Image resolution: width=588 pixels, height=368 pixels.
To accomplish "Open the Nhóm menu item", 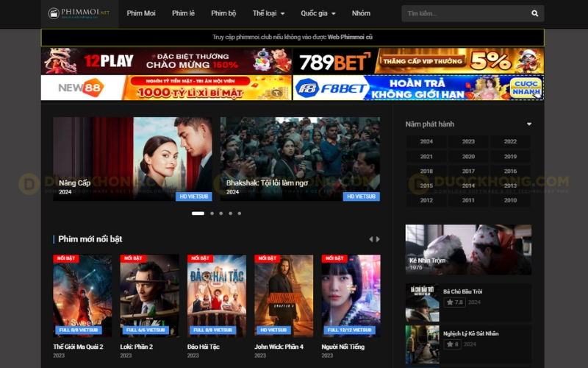I will [x=361, y=13].
